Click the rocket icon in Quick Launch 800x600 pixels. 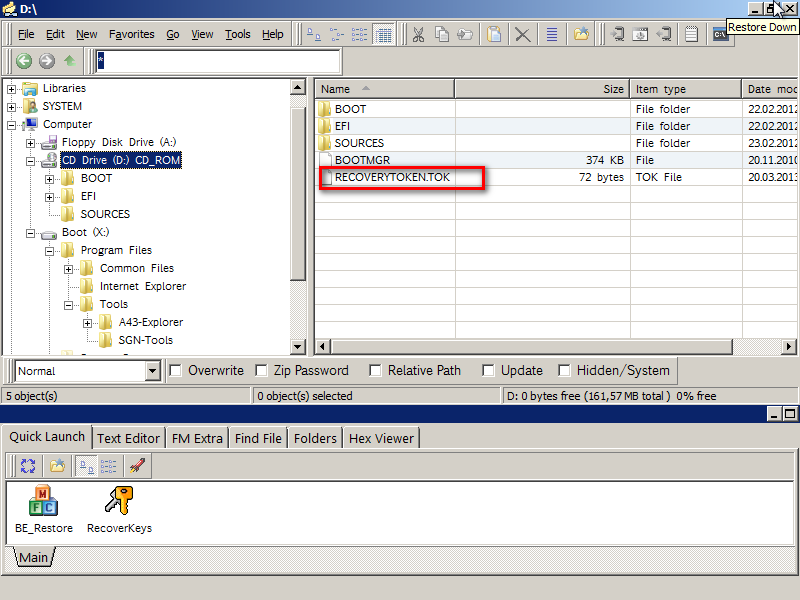(135, 466)
